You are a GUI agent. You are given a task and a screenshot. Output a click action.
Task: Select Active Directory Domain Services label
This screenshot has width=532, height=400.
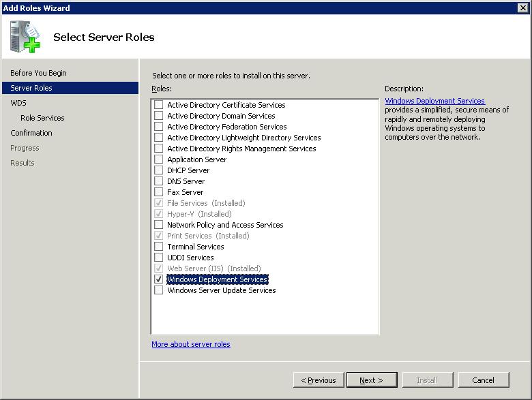pyautogui.click(x=221, y=116)
